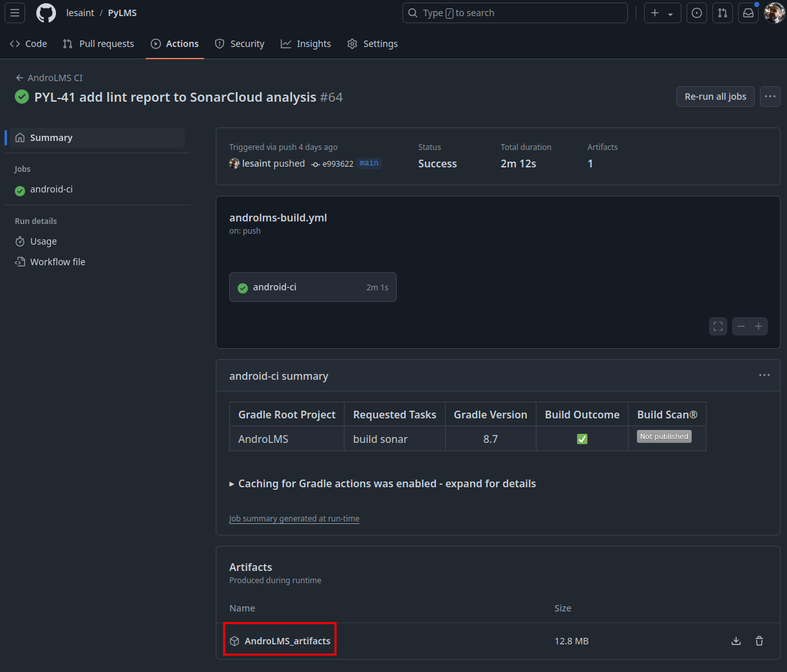787x672 pixels.
Task: Click the 12.8 MB artifact size
Action: 571,641
